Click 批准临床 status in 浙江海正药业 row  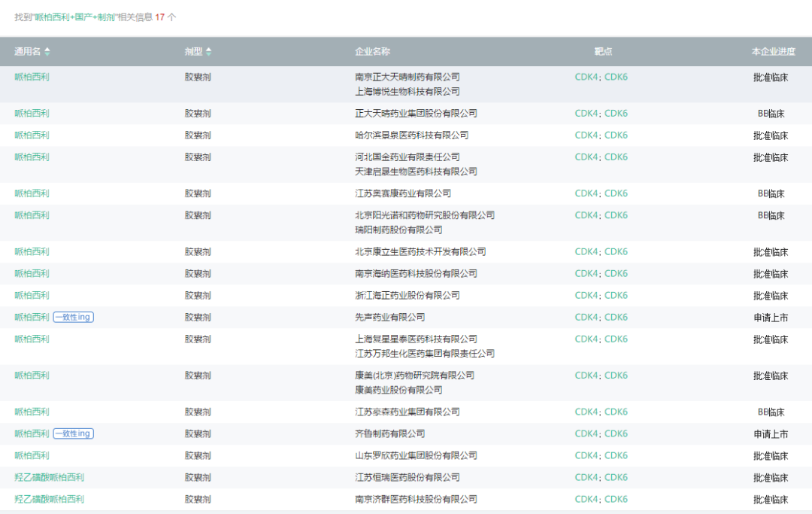coord(771,296)
